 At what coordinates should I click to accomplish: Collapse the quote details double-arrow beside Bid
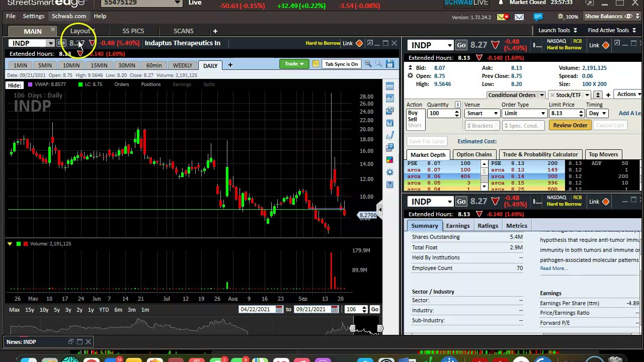pos(411,68)
